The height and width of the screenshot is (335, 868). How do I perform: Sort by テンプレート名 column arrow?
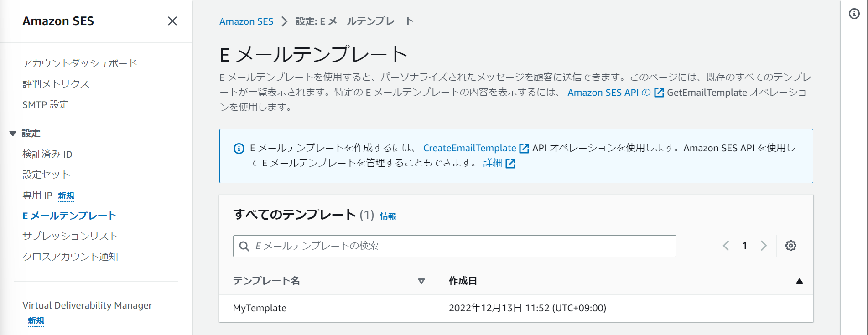click(421, 281)
